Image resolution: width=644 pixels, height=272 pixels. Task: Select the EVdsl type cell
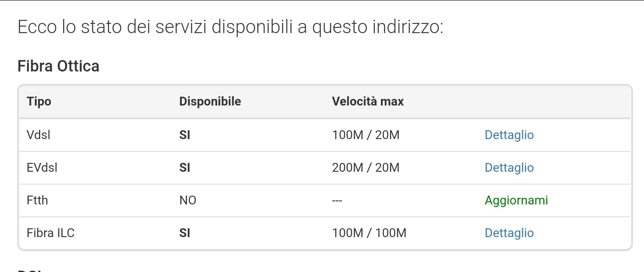[x=42, y=168]
